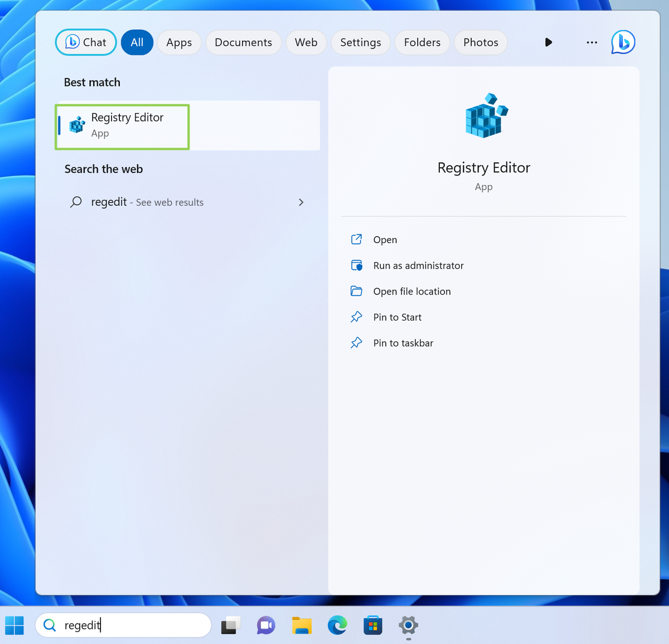Screen dimensions: 669x644
Task: Click the Open file location folder icon
Action: (x=357, y=291)
